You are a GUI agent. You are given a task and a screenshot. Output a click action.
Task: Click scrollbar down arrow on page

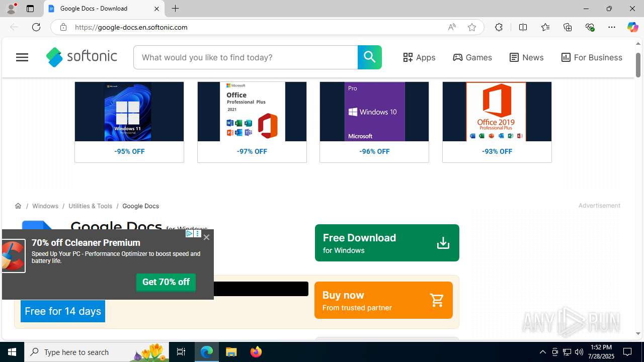(x=638, y=333)
